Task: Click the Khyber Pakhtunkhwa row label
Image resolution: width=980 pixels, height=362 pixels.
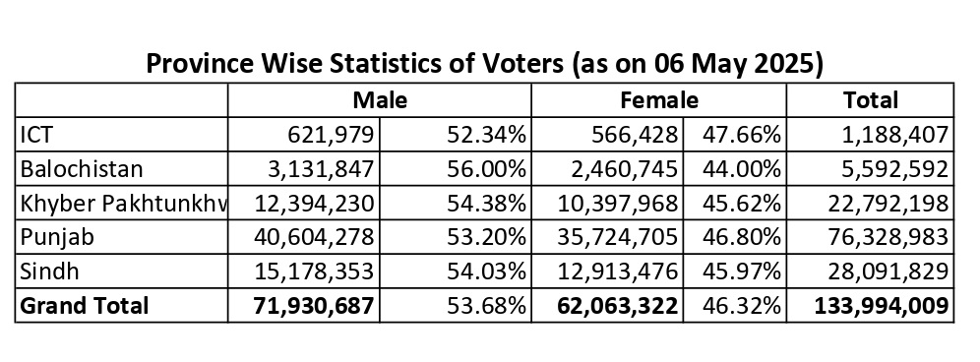Action: coord(122,204)
